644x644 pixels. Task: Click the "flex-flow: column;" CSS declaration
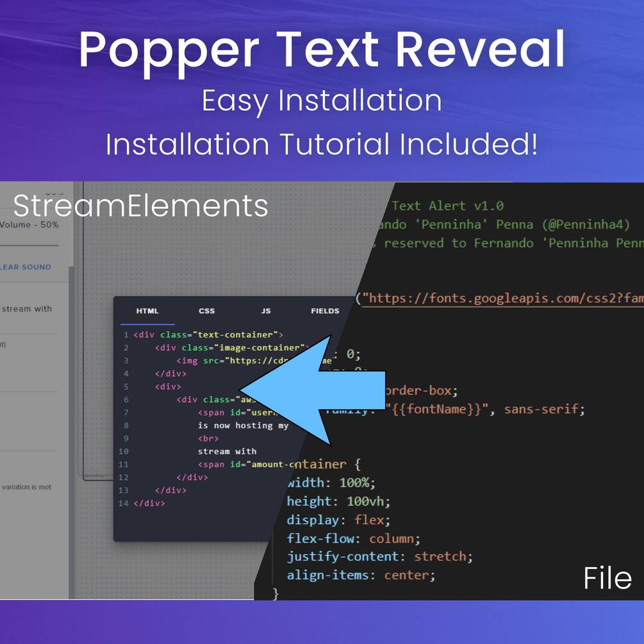[353, 538]
